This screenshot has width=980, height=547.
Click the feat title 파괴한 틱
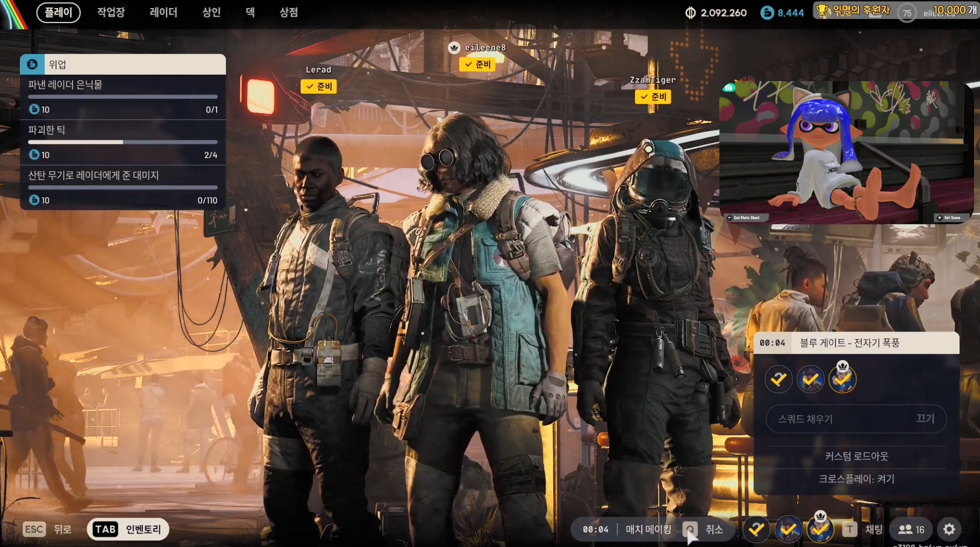coord(46,129)
